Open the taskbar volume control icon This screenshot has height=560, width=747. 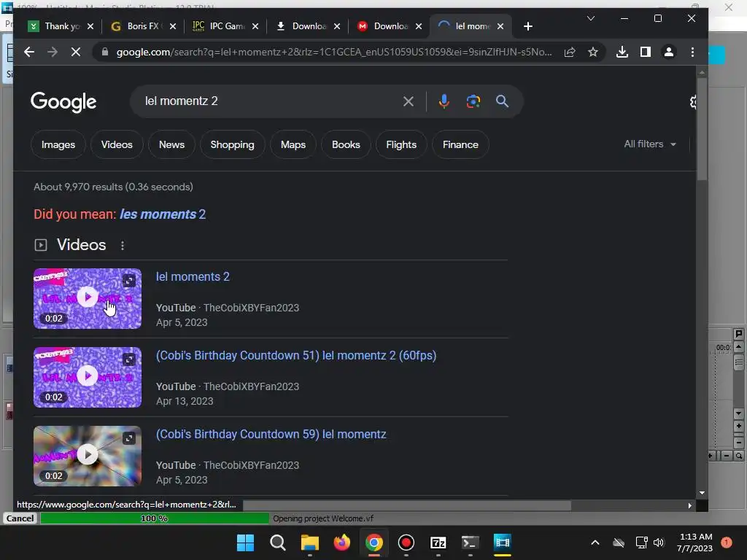(x=659, y=542)
